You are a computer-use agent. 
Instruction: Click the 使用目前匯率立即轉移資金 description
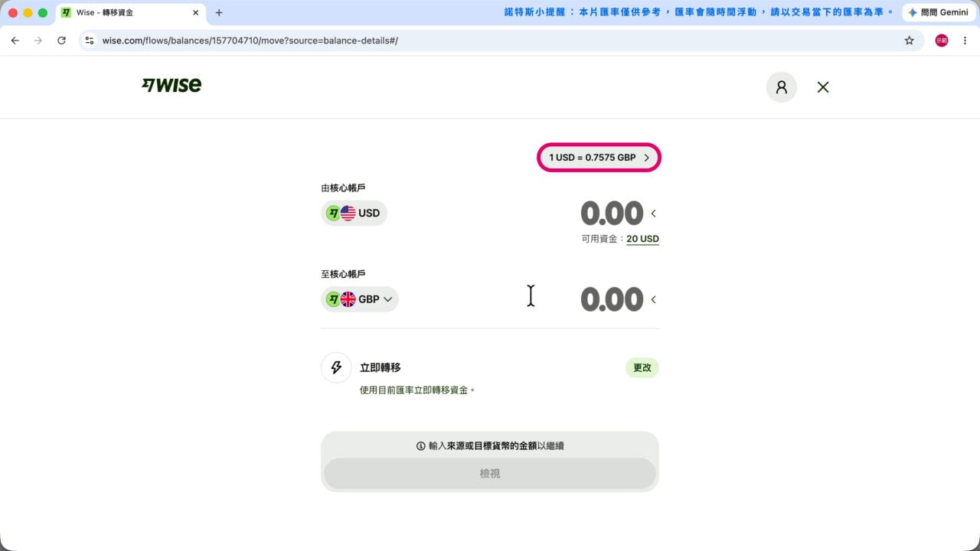pos(417,390)
